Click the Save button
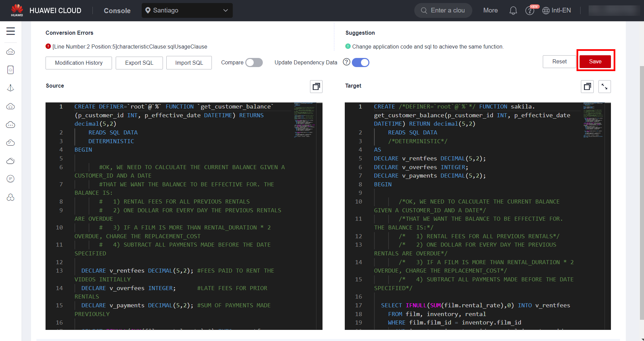Screen dimensions: 644x341 click(595, 61)
